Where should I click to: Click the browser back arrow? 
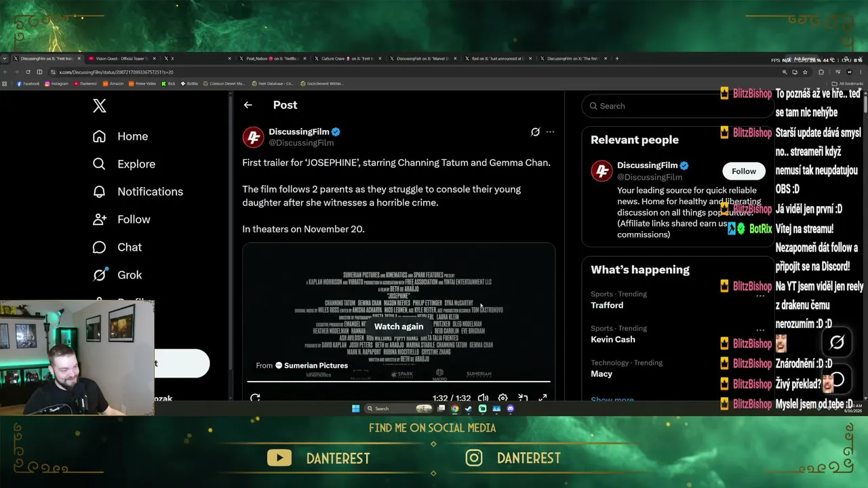click(5, 72)
